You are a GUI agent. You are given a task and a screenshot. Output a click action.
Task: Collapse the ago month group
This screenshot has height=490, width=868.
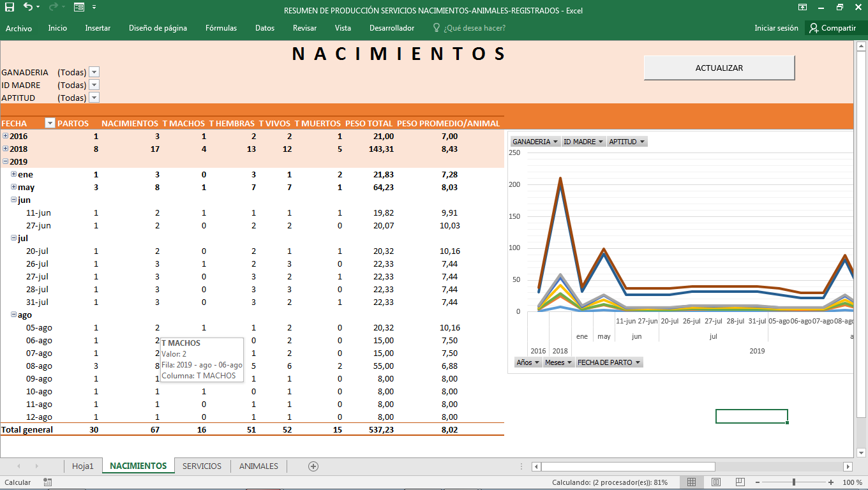click(14, 315)
